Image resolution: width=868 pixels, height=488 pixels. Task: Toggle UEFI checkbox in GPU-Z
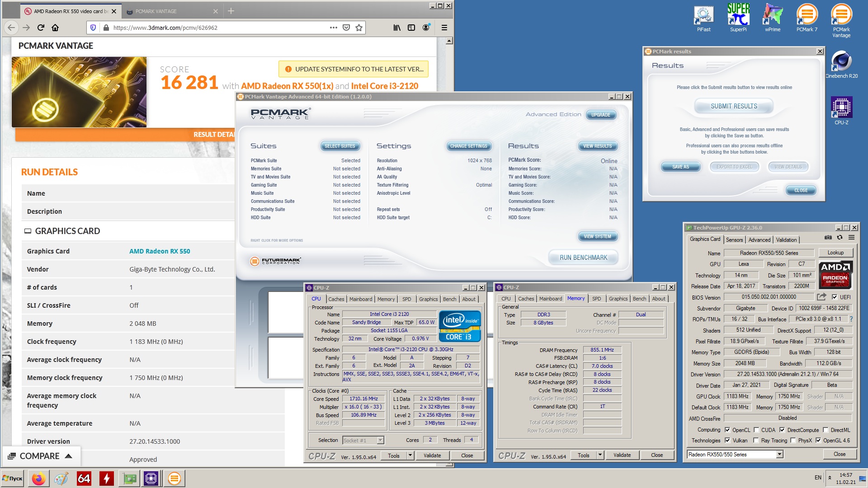pos(835,297)
